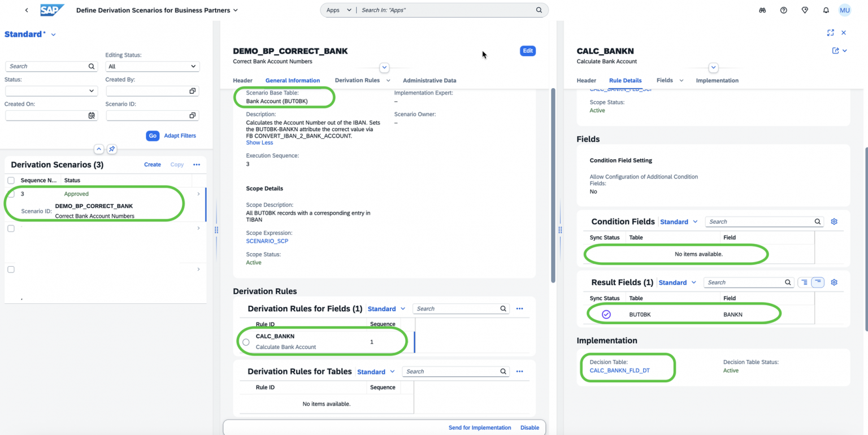Screen dimensions: 868x435
Task: Toggle the select-all scenarios checkbox
Action: coord(11,180)
